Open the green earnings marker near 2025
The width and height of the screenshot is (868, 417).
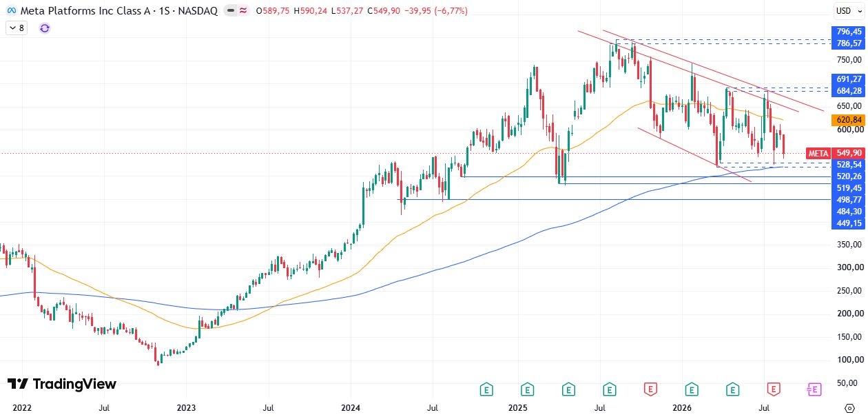pyautogui.click(x=527, y=389)
